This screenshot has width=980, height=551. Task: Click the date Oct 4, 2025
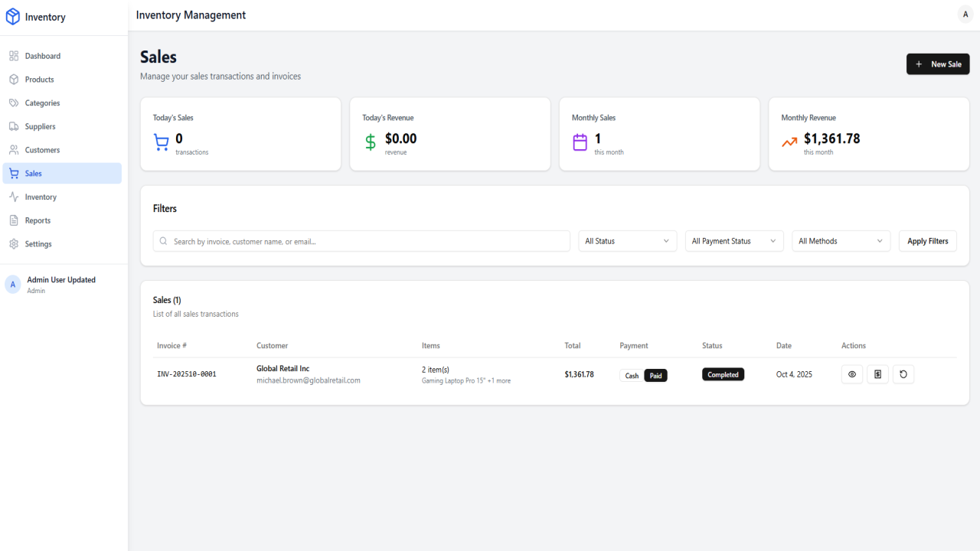(794, 374)
